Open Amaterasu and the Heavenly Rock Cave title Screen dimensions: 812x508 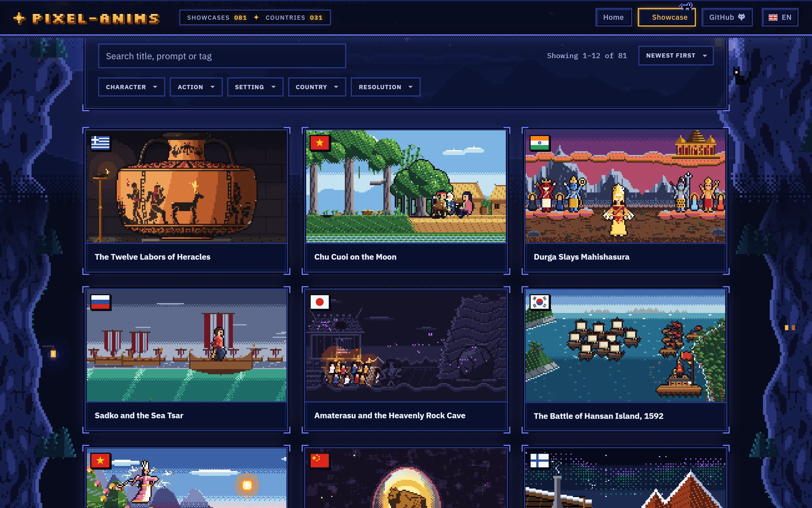[390, 416]
